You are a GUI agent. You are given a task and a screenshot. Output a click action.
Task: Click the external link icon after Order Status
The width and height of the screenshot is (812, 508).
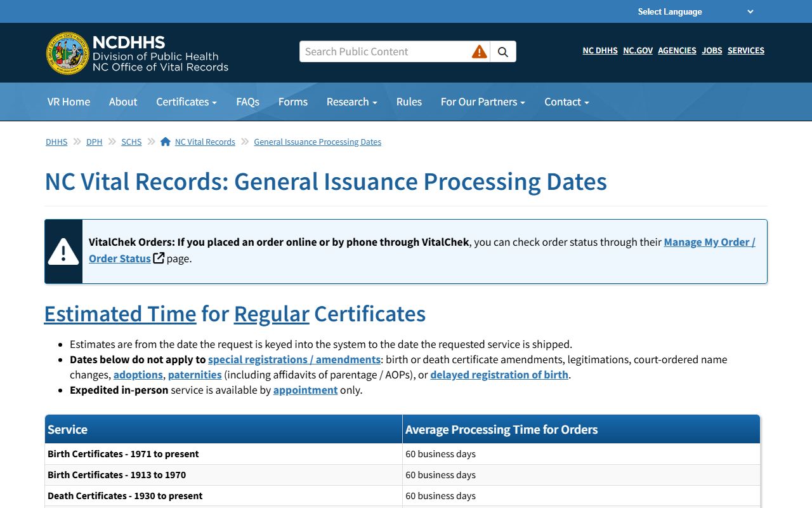(159, 258)
